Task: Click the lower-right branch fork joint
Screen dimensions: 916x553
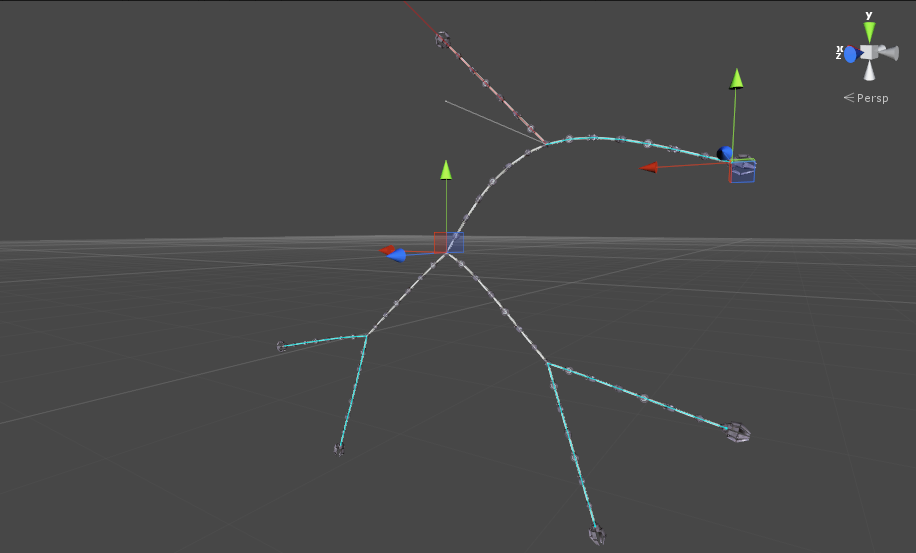Action: (x=548, y=363)
